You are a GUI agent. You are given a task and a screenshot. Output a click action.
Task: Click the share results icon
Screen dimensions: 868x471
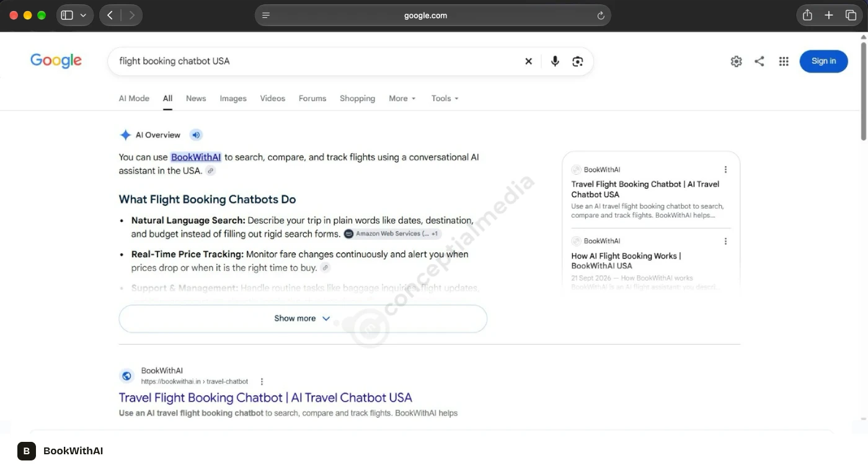tap(759, 61)
